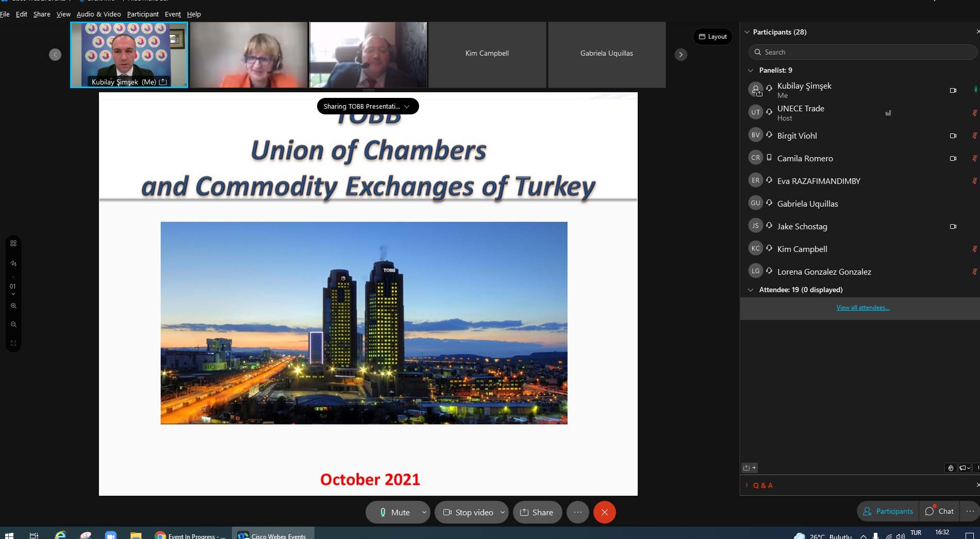Open the Audio & Video menu

click(x=98, y=14)
